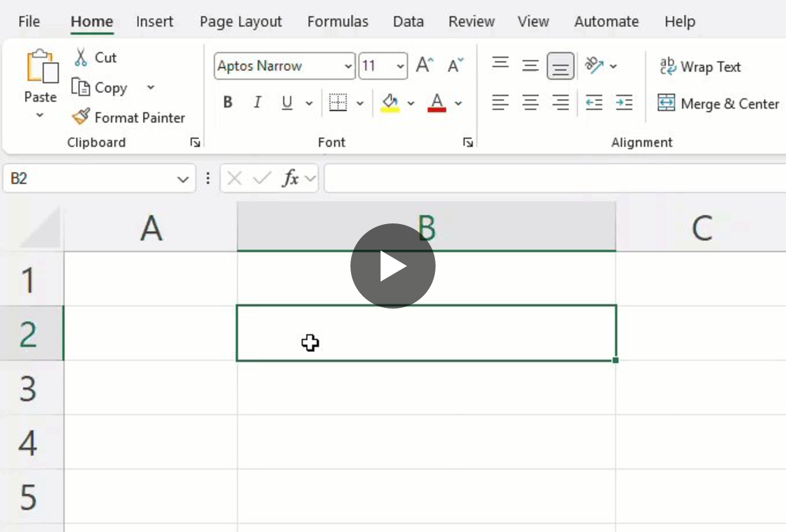Select row 5 header

coord(31,497)
